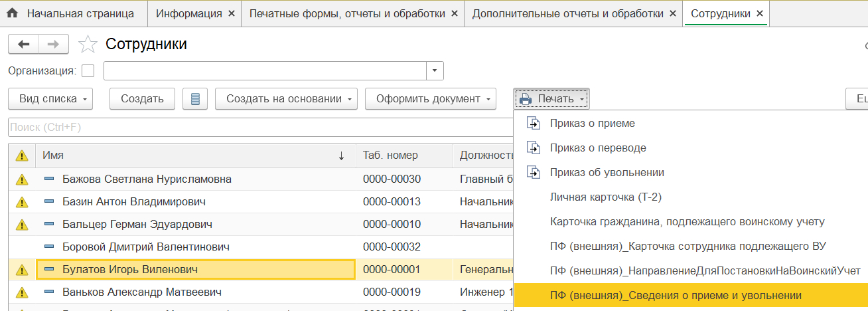This screenshot has height=311, width=868.
Task: Click the list icon button next to Создать
Action: coord(195,99)
